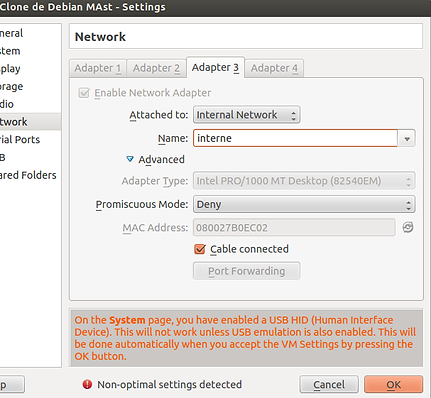Switch to the Adapter 2 tab
The height and width of the screenshot is (398, 431).
pos(156,68)
